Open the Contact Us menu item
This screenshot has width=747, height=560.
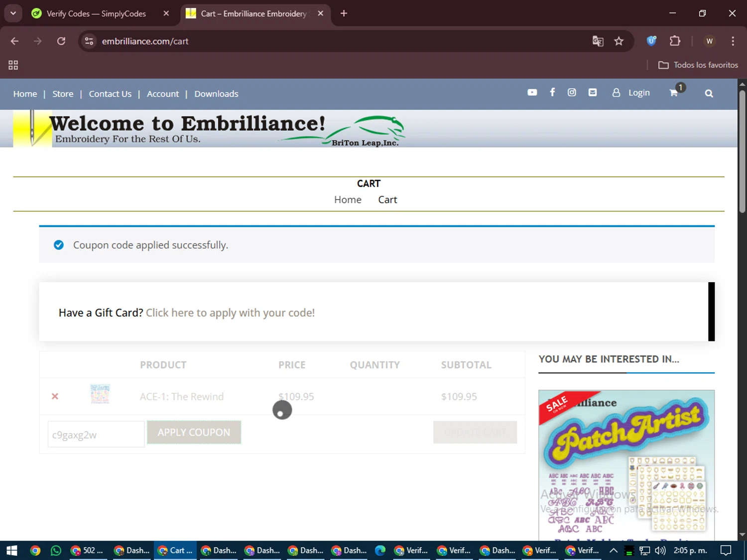[x=110, y=94]
